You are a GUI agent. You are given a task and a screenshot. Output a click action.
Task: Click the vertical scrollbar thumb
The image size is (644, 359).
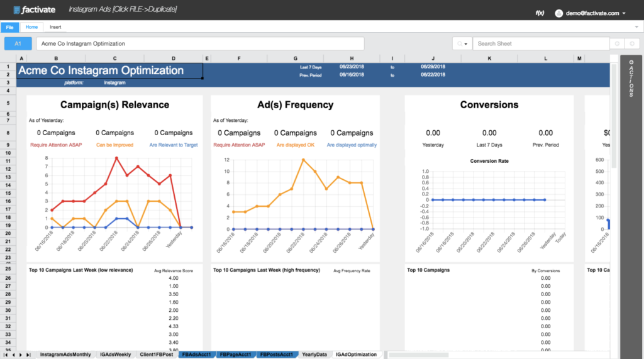pyautogui.click(x=614, y=116)
